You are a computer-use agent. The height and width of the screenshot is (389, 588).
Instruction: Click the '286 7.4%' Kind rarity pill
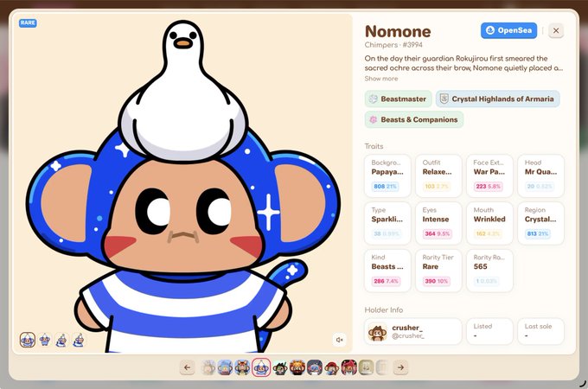click(x=386, y=281)
